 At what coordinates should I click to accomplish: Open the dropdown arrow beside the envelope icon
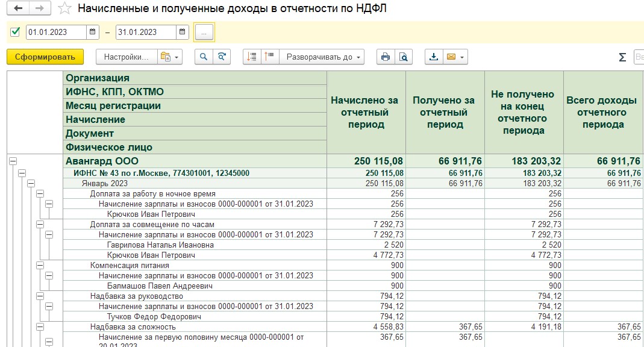463,57
